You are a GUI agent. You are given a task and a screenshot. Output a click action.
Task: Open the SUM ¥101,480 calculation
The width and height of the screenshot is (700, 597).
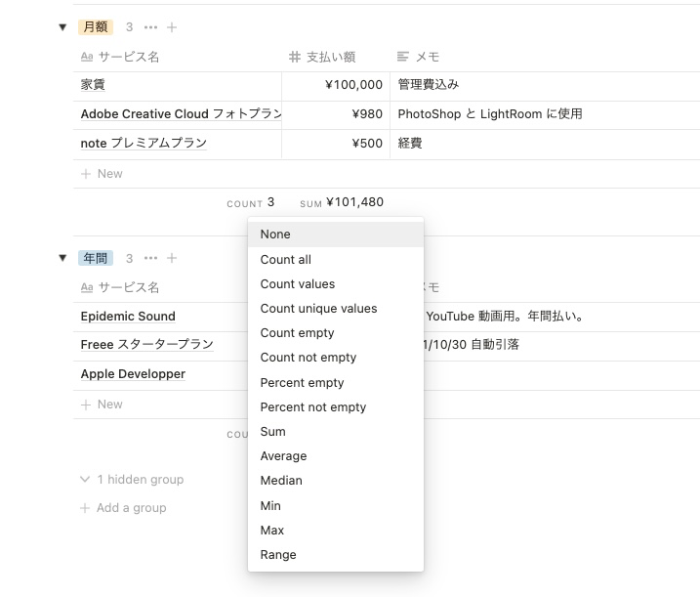click(342, 203)
